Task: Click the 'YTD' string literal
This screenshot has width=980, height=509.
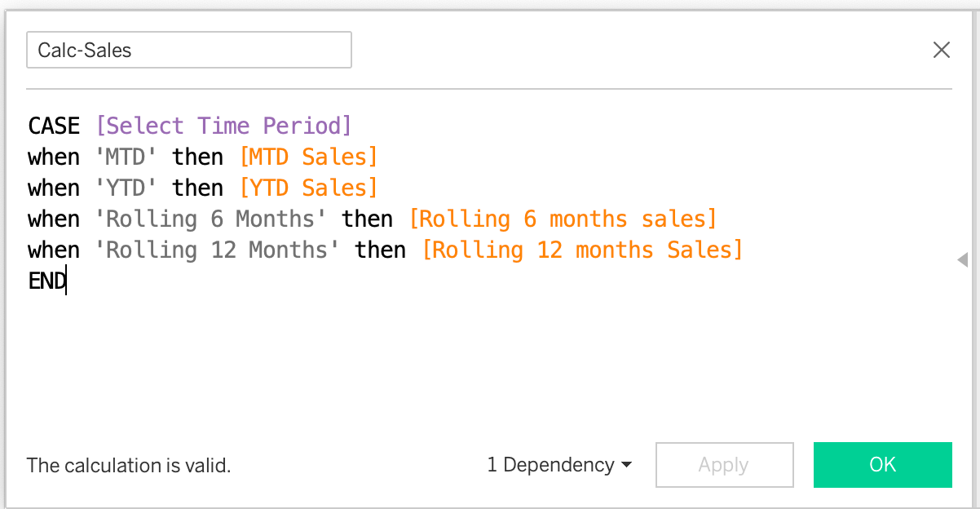Action: pos(126,187)
